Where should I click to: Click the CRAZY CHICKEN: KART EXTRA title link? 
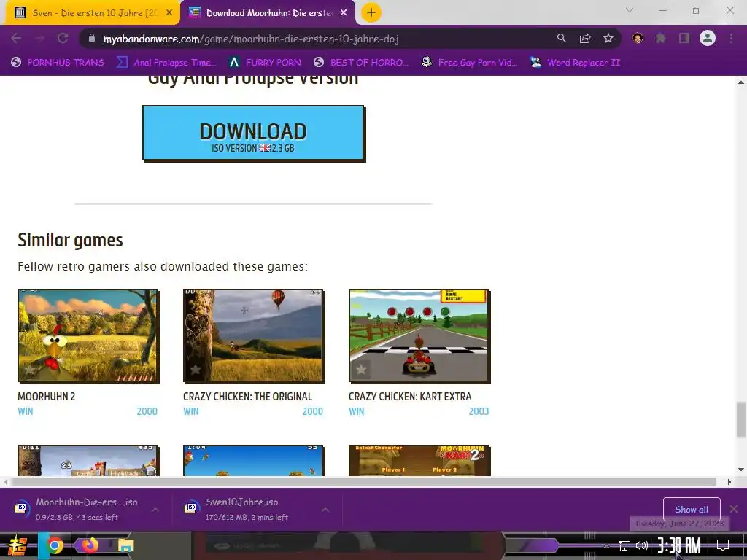click(x=410, y=396)
